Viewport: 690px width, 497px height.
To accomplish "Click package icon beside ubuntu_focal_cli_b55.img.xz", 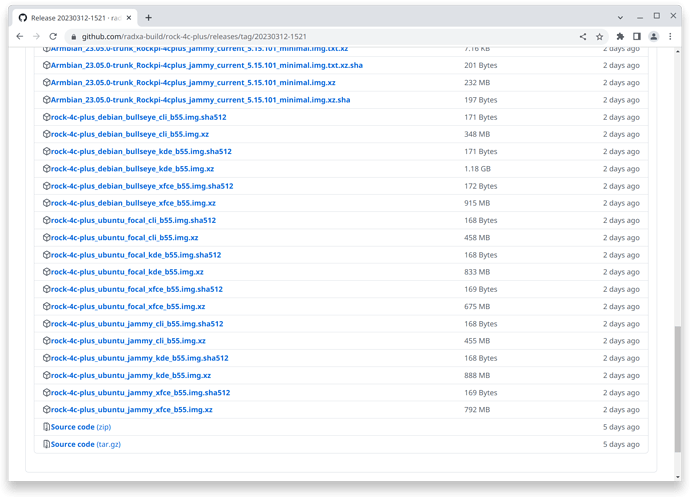I will 46,238.
